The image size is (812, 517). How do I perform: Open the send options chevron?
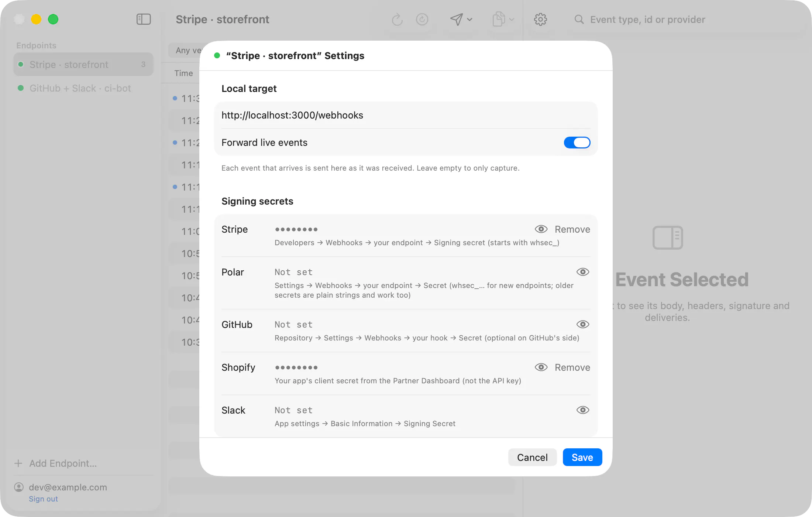[469, 19]
